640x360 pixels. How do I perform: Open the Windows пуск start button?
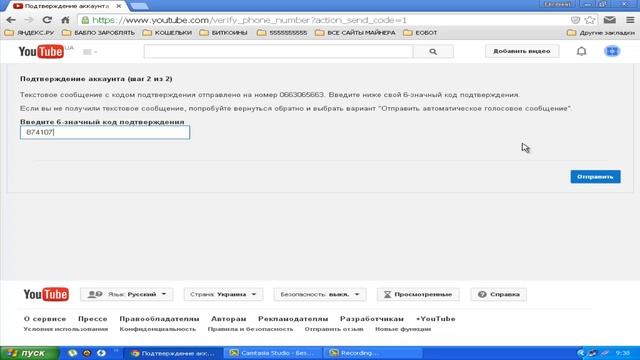[29, 353]
